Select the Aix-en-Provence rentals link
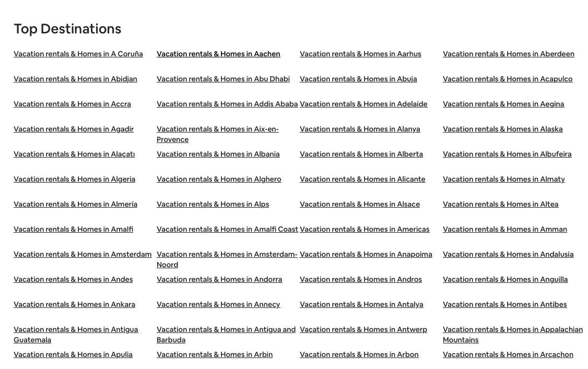The image size is (588, 369). [218, 134]
